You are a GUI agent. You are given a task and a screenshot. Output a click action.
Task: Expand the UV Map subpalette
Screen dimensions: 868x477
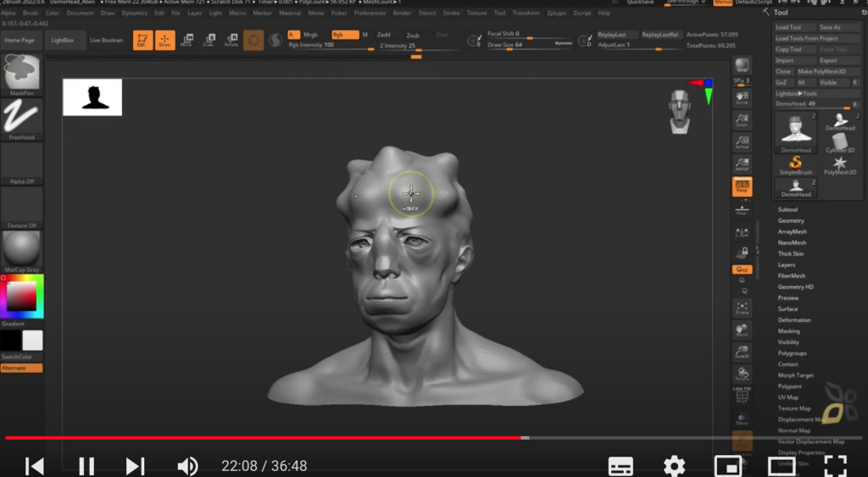click(x=787, y=398)
